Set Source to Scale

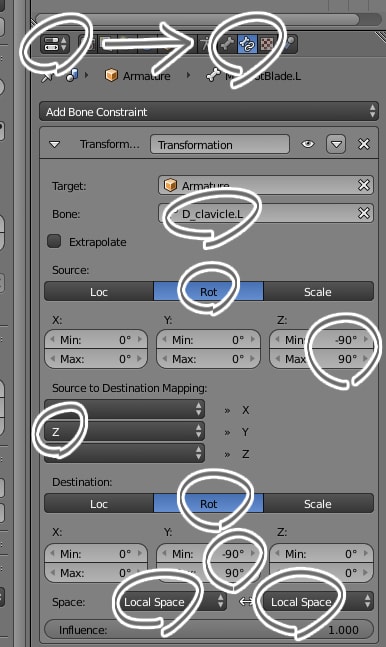pyautogui.click(x=318, y=292)
